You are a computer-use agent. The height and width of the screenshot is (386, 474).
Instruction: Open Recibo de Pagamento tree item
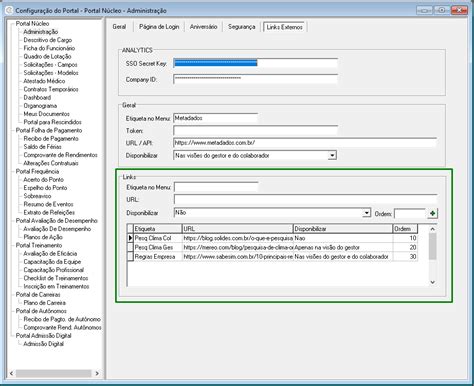click(51, 139)
